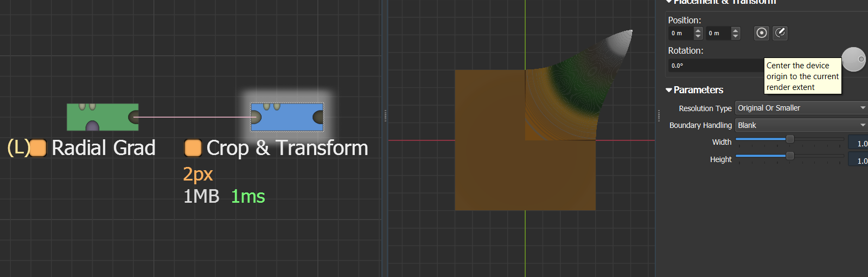The width and height of the screenshot is (868, 277).
Task: Click the orange status square beside Radial Grad
Action: [38, 148]
